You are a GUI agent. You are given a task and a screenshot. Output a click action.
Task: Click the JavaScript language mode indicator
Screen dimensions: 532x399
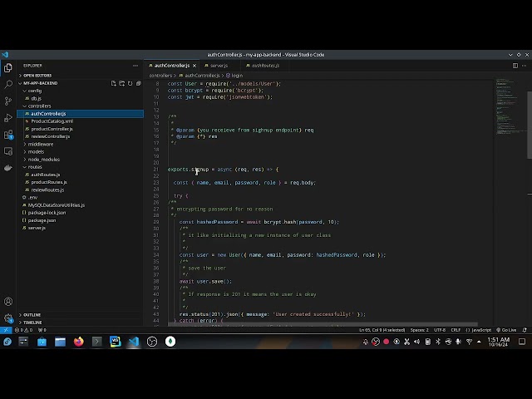click(480, 330)
